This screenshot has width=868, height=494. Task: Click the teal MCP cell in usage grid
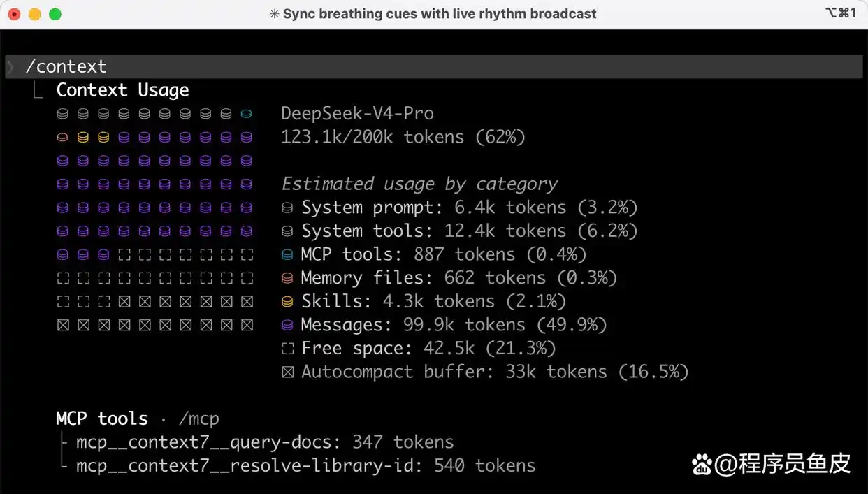[246, 114]
